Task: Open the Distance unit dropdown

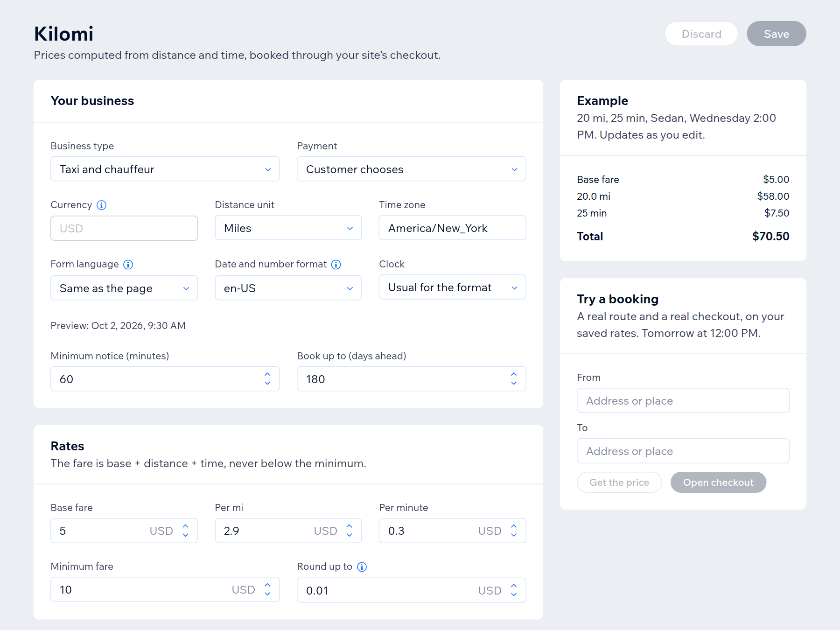Action: [288, 228]
